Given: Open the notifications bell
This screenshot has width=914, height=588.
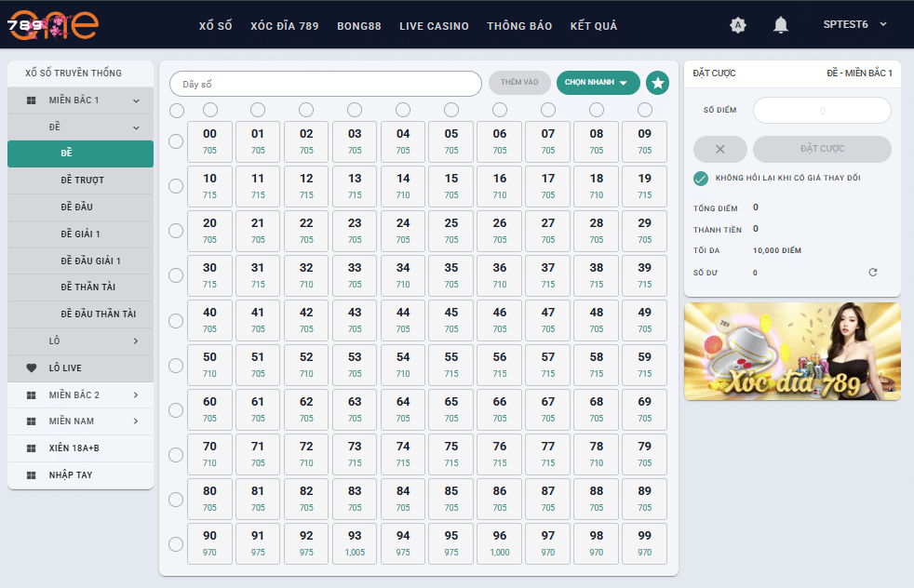Looking at the screenshot, I should (781, 25).
